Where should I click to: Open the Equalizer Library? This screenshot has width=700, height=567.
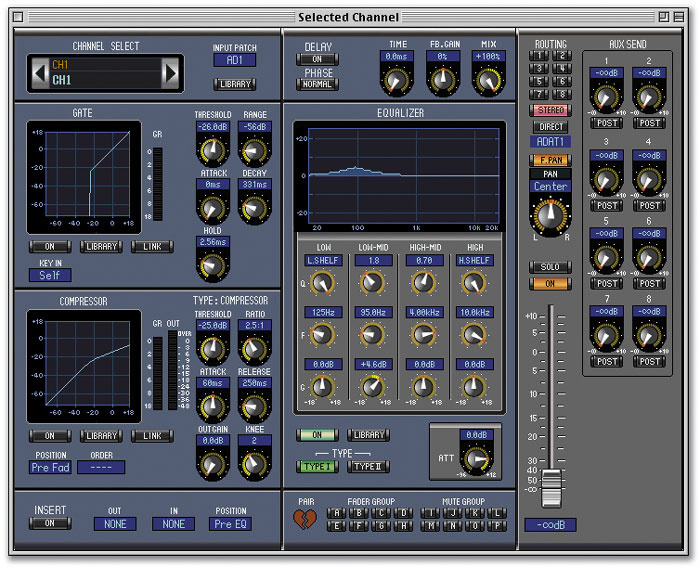click(x=368, y=435)
